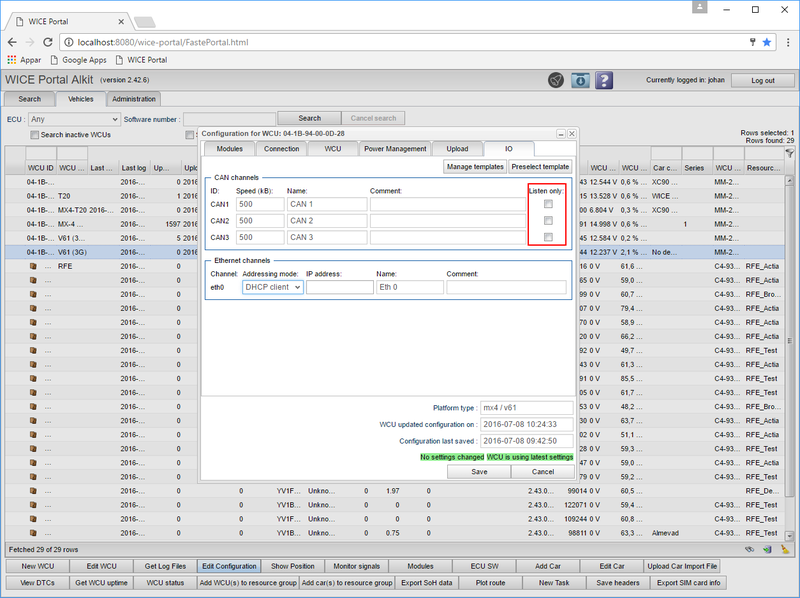800x598 pixels.
Task: Log out of the portal
Action: [x=763, y=81]
